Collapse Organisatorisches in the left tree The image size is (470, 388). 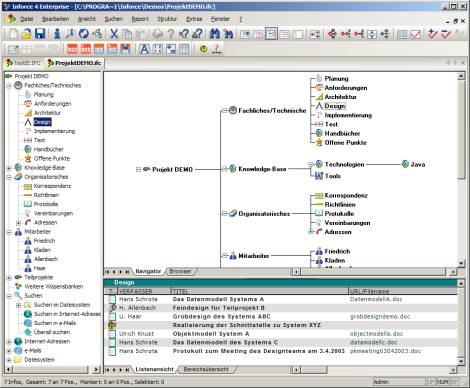(x=9, y=177)
